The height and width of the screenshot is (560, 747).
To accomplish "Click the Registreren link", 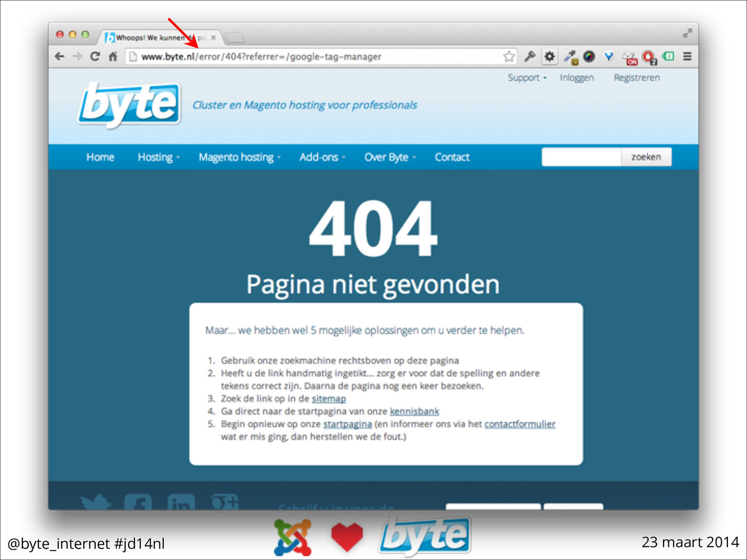I will (x=637, y=77).
